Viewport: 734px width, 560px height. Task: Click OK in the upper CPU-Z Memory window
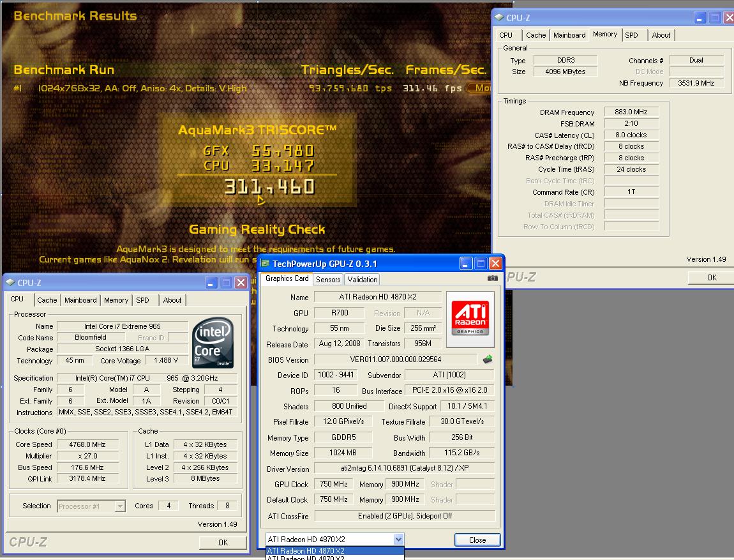[x=711, y=277]
